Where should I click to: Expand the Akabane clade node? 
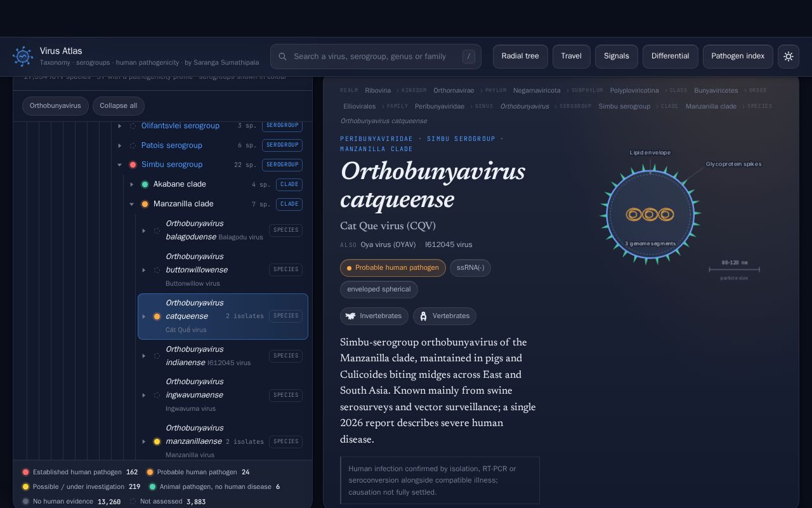click(x=131, y=184)
